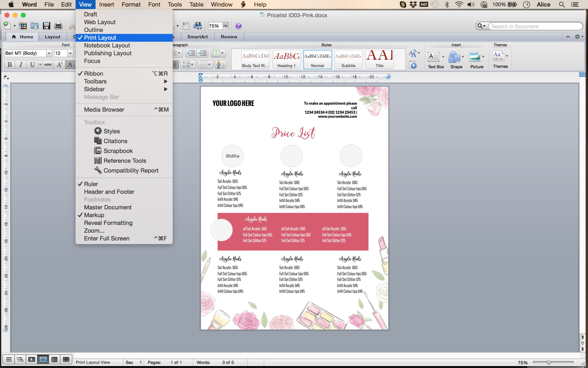588x368 pixels.
Task: Collapse the ribbon with the chevron
Action: 568,37
